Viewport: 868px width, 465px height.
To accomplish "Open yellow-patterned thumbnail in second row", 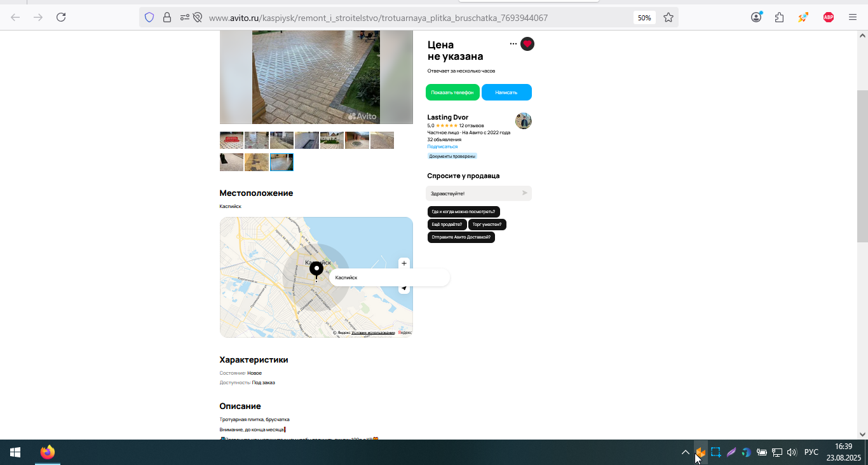I will pos(257,162).
